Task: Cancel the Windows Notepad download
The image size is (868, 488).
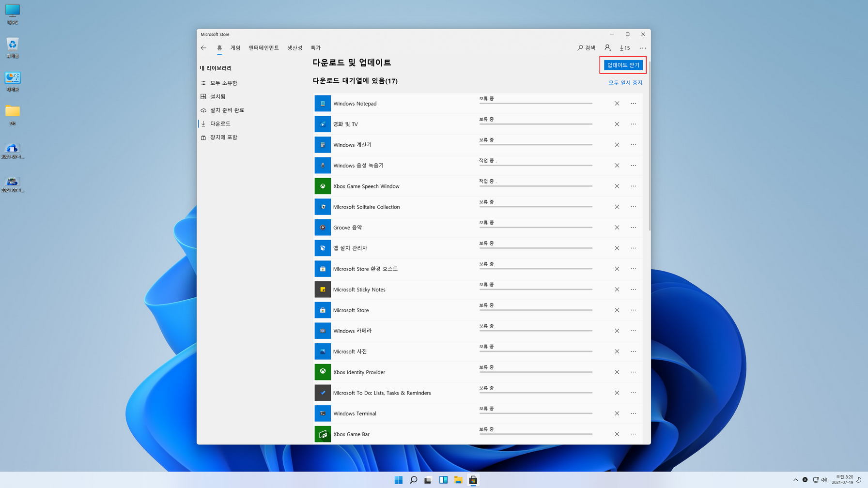Action: (617, 104)
